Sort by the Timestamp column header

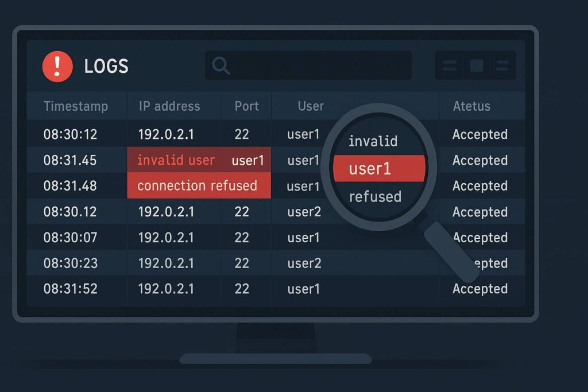point(76,106)
